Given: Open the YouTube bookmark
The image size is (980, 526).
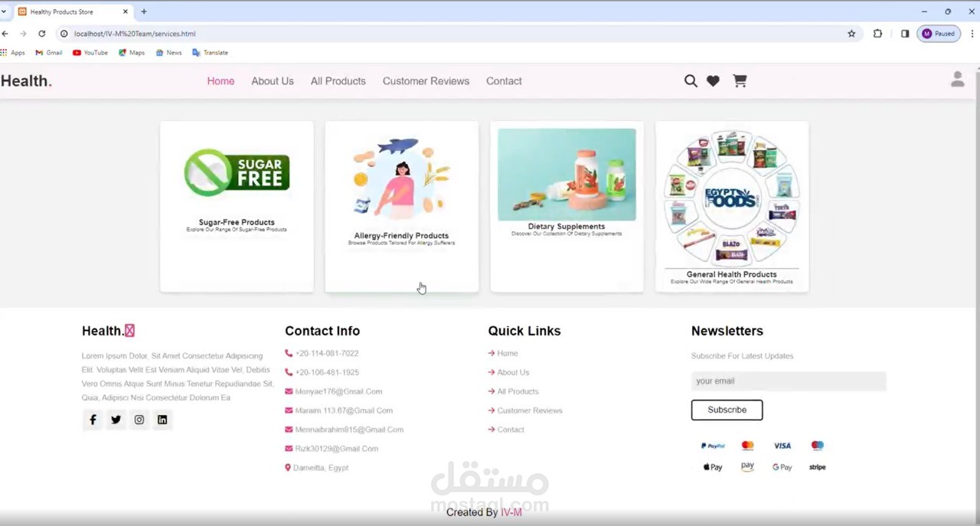Looking at the screenshot, I should 90,53.
